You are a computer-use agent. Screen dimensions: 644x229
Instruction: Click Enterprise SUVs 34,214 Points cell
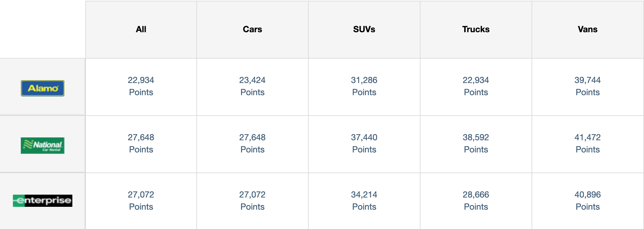(x=364, y=201)
